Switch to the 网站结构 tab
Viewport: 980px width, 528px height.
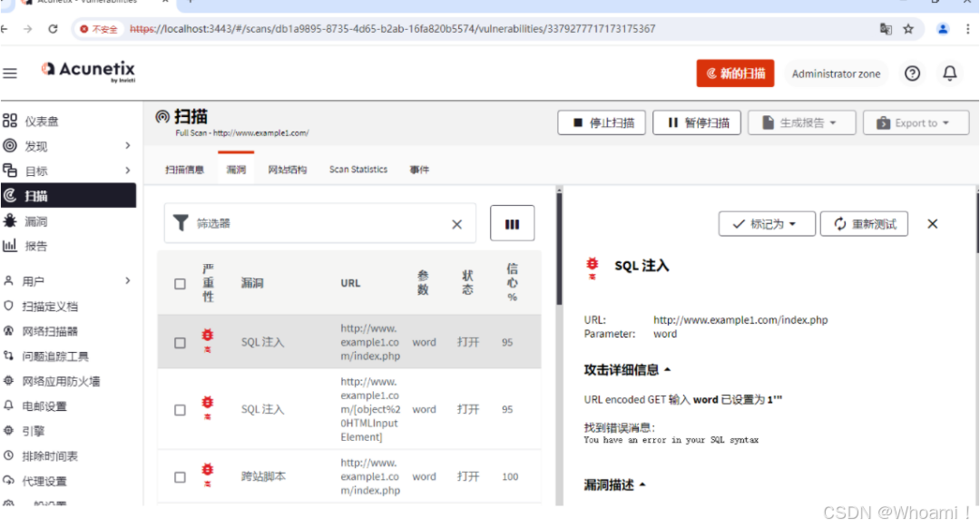pos(288,170)
